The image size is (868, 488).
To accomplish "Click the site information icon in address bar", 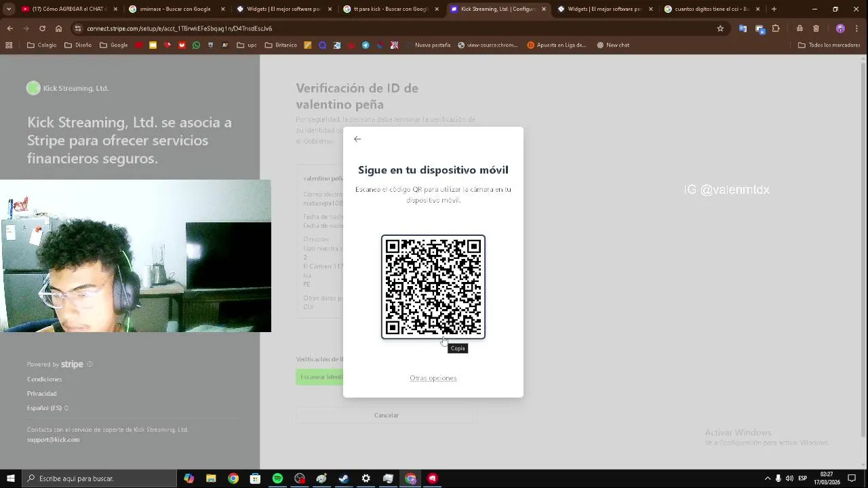I will pyautogui.click(x=79, y=28).
